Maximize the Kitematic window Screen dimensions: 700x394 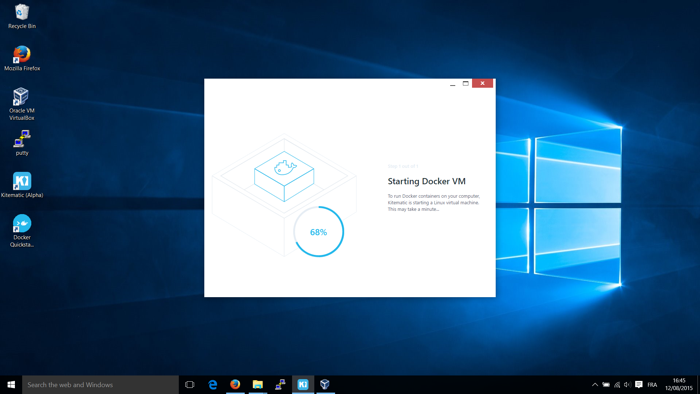pos(466,83)
